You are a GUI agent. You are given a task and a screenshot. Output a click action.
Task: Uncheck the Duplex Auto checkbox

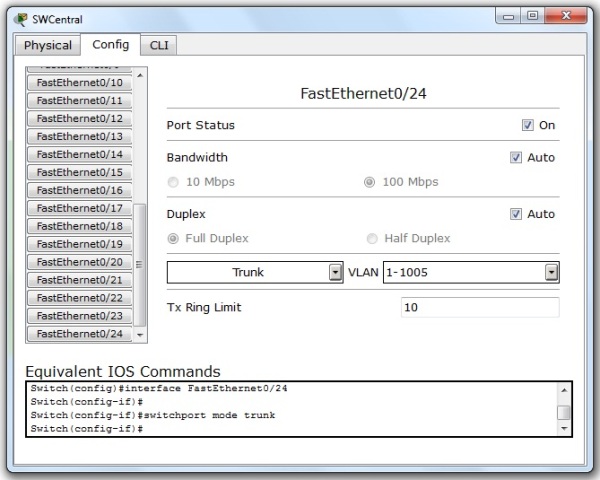tap(516, 214)
